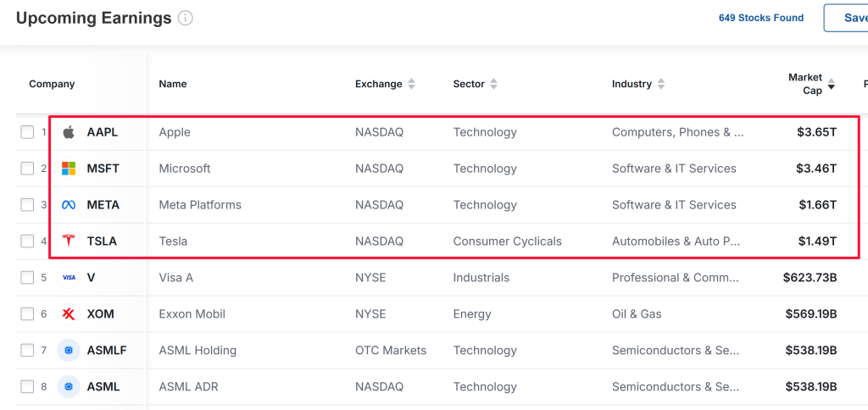Click the Visa logo icon
This screenshot has height=410, width=868.
pos(69,278)
